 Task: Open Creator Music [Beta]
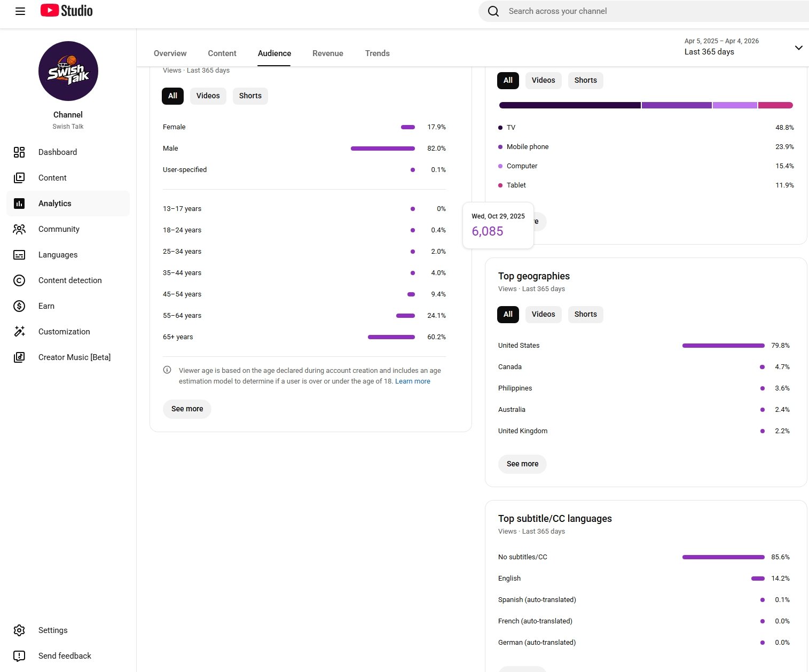pos(74,357)
